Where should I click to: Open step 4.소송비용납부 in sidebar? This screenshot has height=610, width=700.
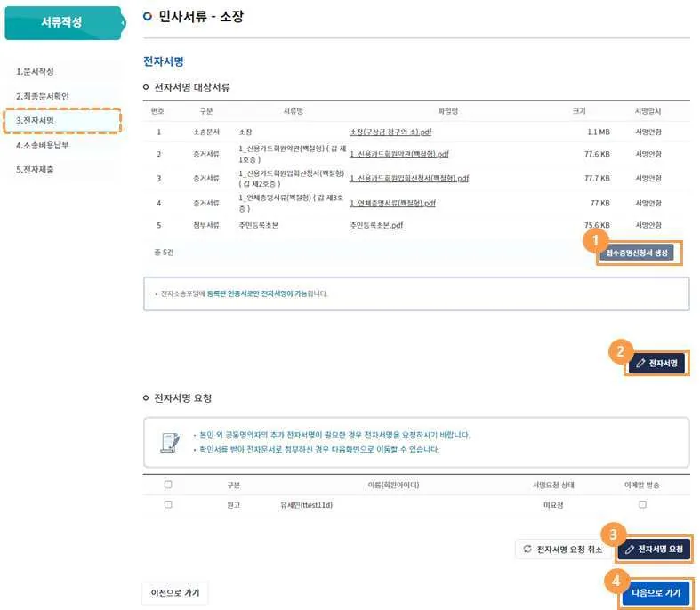(43, 145)
